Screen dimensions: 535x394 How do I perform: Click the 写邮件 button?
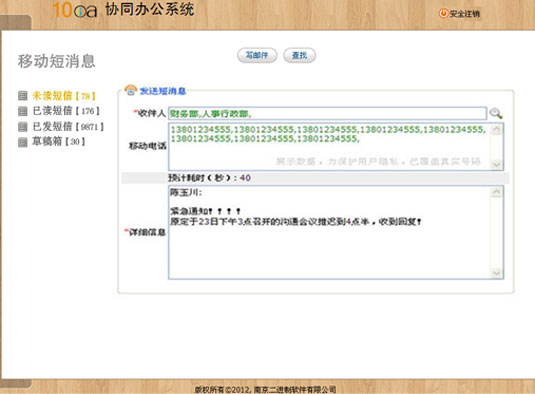(x=257, y=55)
